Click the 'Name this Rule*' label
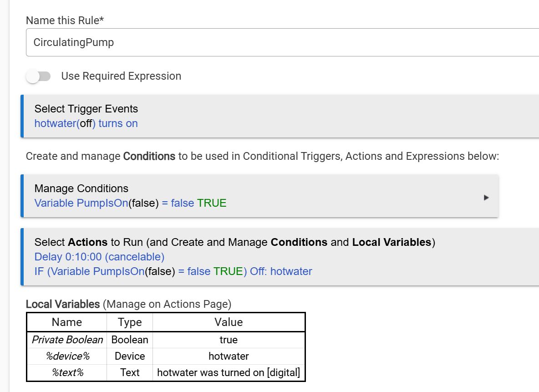539x392 pixels. pos(65,20)
